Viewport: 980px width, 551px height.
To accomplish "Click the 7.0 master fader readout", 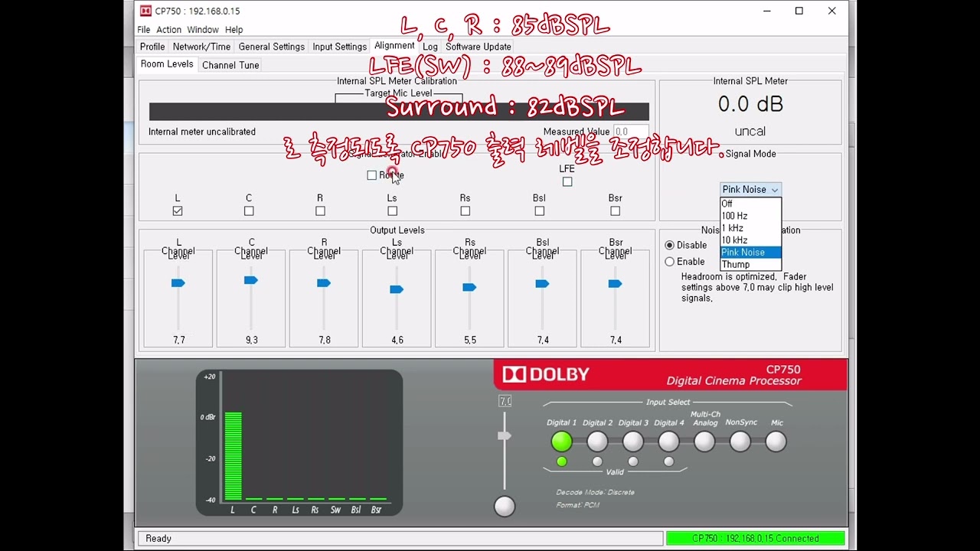I will click(x=505, y=401).
